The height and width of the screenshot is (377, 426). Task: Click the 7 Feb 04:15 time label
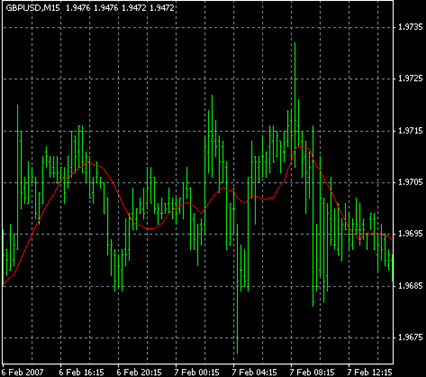pos(255,372)
